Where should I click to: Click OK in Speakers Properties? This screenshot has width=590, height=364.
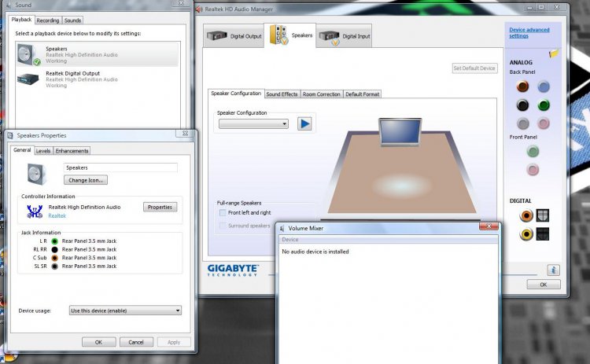point(98,342)
